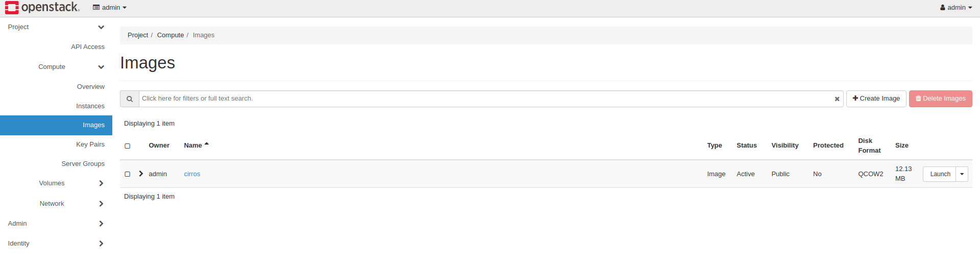980x265 pixels.
Task: Click the OpenStack logo
Action: tap(42, 8)
